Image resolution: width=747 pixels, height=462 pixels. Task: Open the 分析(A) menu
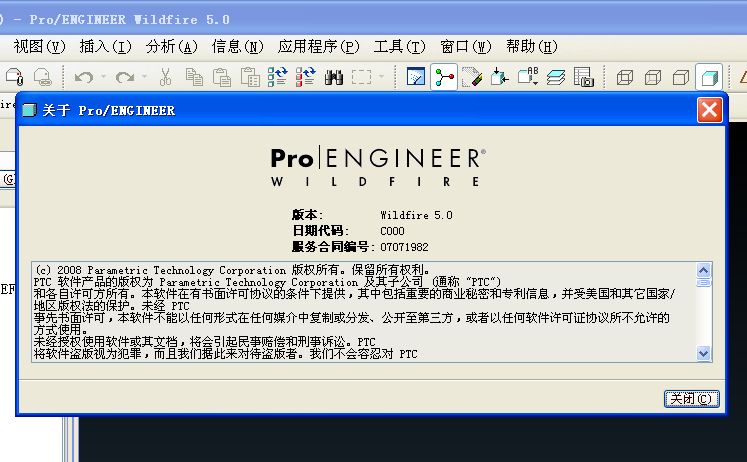172,47
